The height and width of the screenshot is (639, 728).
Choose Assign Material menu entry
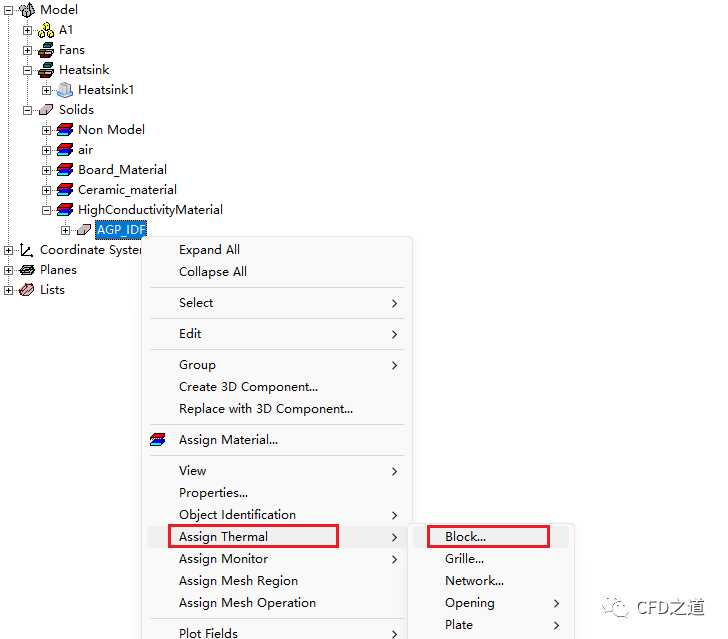pos(277,440)
